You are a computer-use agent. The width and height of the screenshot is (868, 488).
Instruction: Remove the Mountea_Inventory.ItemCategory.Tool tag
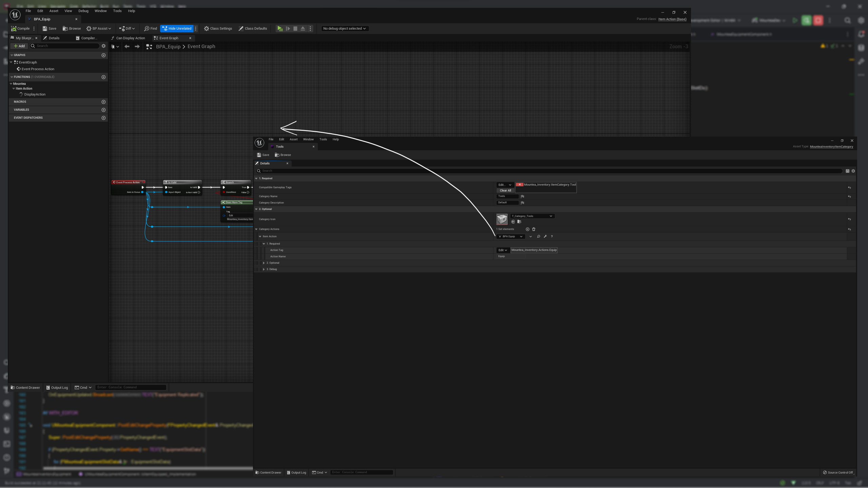coord(519,185)
